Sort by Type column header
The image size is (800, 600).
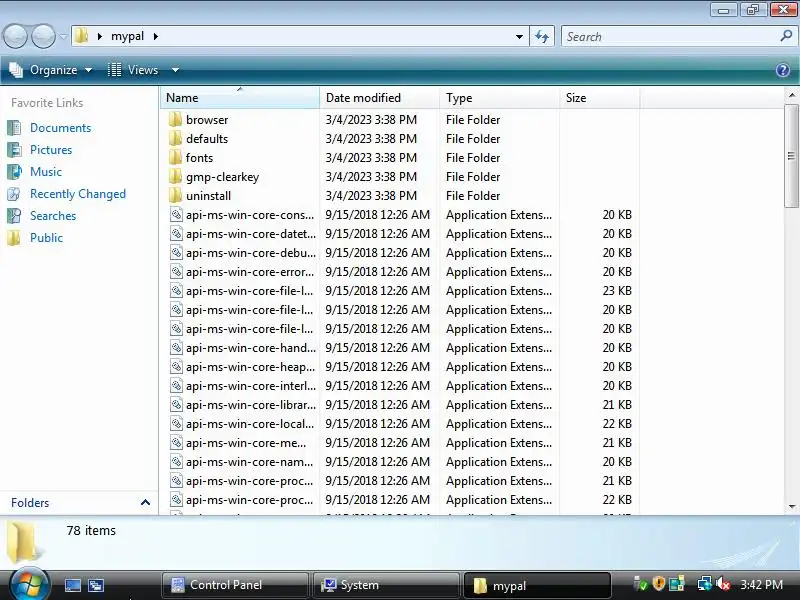point(499,97)
